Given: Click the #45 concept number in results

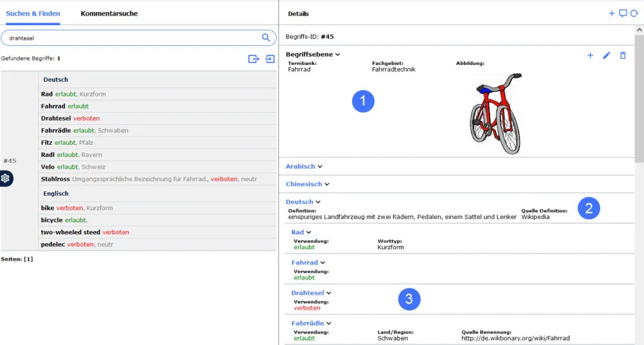Looking at the screenshot, I should pyautogui.click(x=10, y=161).
